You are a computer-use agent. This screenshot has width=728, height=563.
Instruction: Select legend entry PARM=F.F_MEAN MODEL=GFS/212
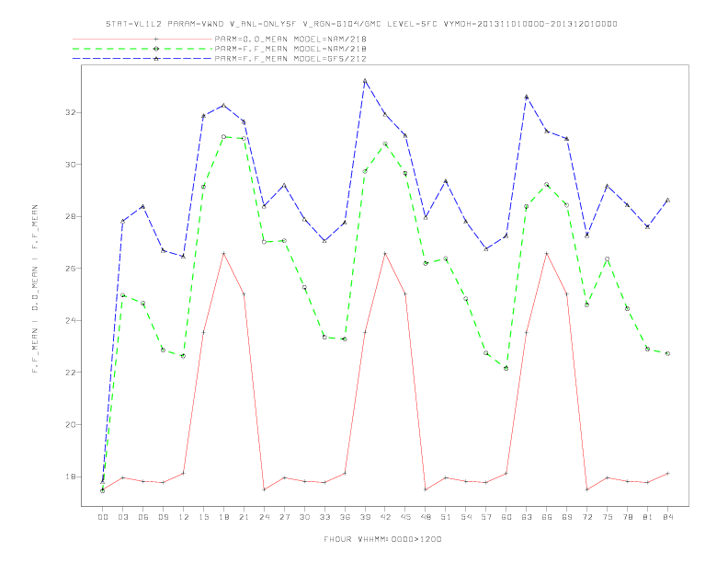coord(290,59)
